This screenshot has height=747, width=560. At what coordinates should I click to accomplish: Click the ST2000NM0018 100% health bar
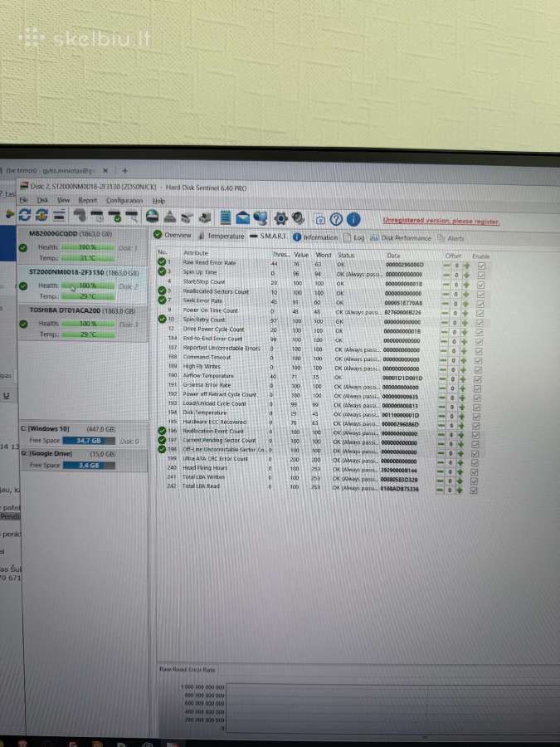point(88,286)
